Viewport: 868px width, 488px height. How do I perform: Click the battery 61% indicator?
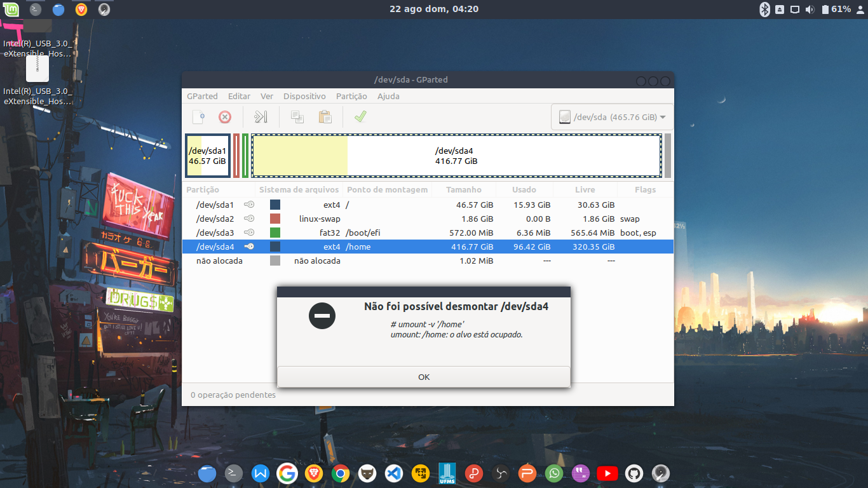point(836,9)
